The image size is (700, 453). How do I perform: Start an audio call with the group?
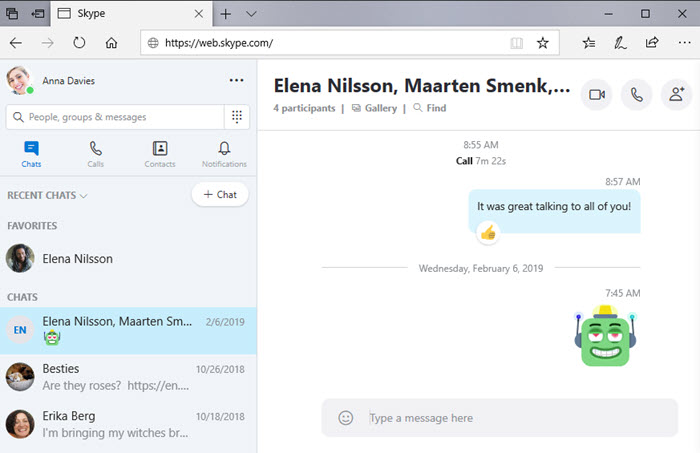pyautogui.click(x=636, y=94)
